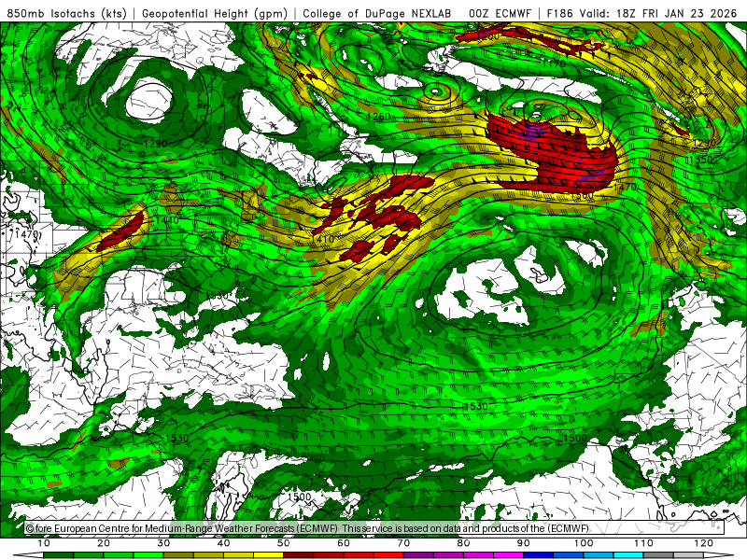Click the 'Geopotential Height (gpm)' header text
The image size is (747, 560).
click(215, 13)
